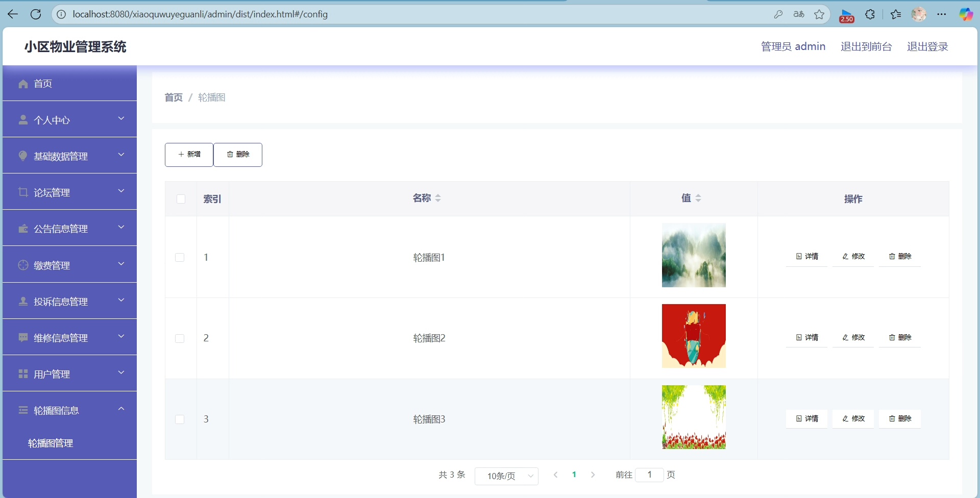
Task: Open the browser extensions puzzle icon
Action: pos(870,14)
